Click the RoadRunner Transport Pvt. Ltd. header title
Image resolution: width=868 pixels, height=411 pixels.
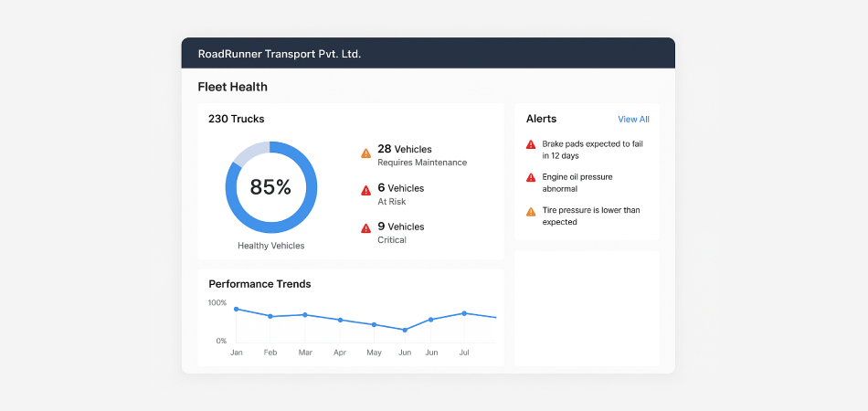point(279,54)
